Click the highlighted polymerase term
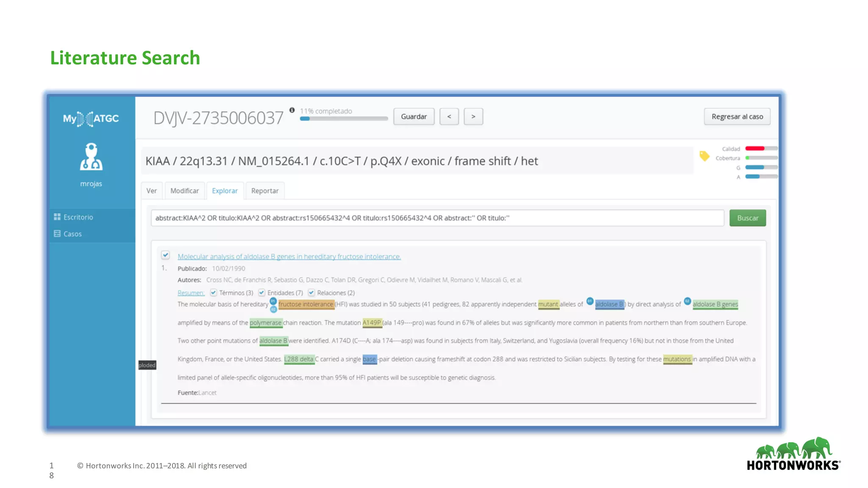Image resolution: width=868 pixels, height=488 pixels. coord(266,323)
